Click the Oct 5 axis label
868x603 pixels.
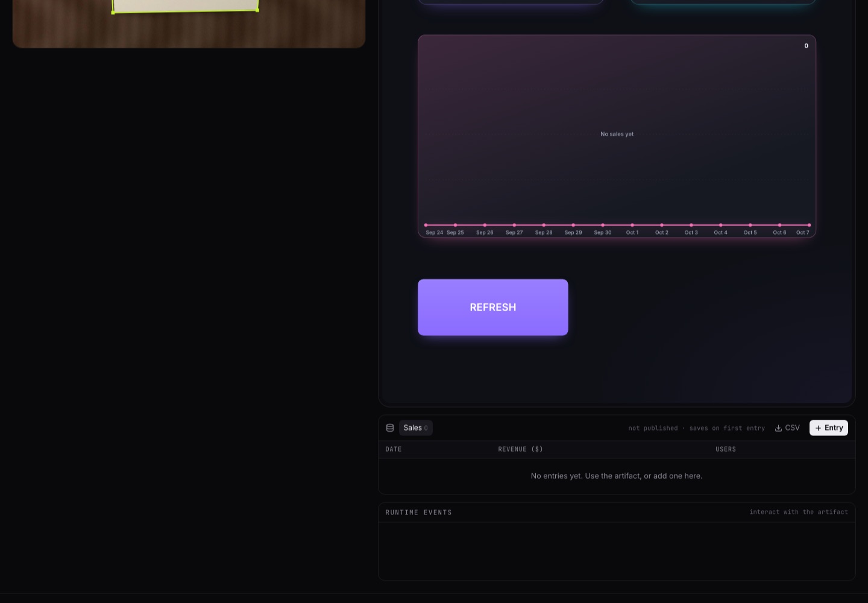[750, 233]
